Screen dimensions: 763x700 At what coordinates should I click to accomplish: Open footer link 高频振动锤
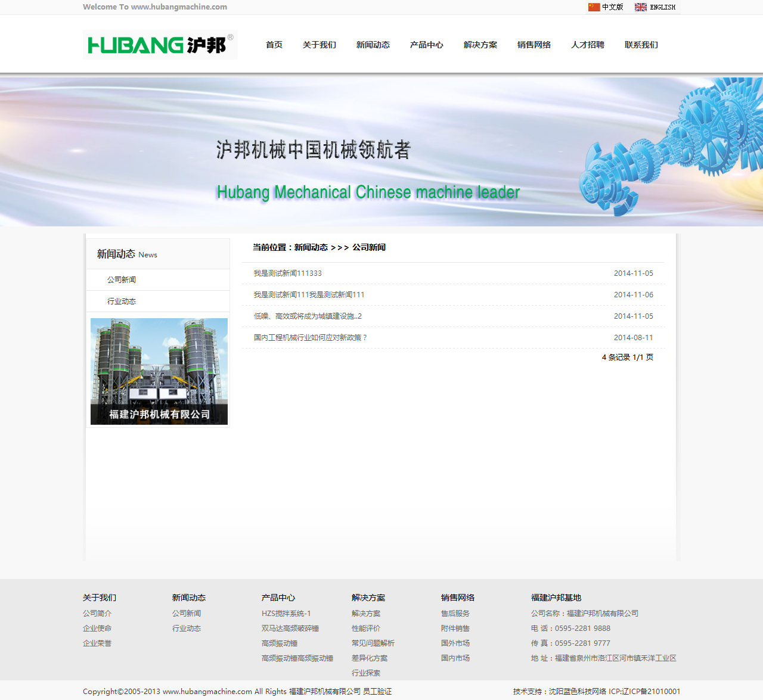tap(280, 643)
